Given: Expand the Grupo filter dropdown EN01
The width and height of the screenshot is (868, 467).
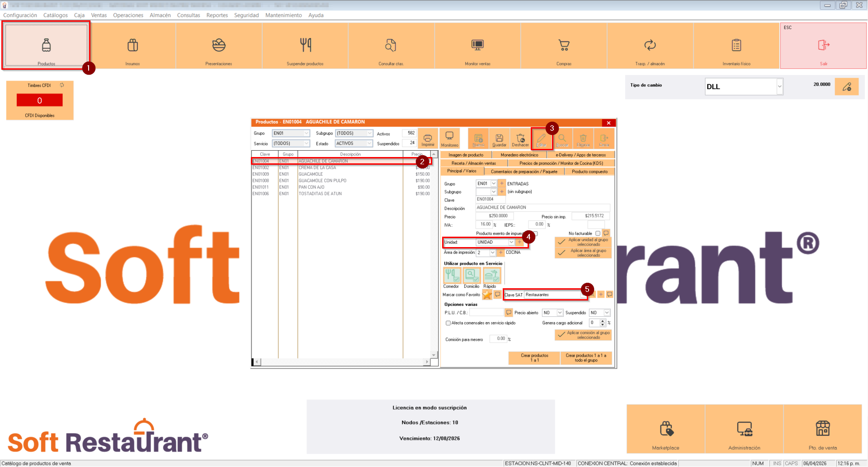Looking at the screenshot, I should (306, 133).
